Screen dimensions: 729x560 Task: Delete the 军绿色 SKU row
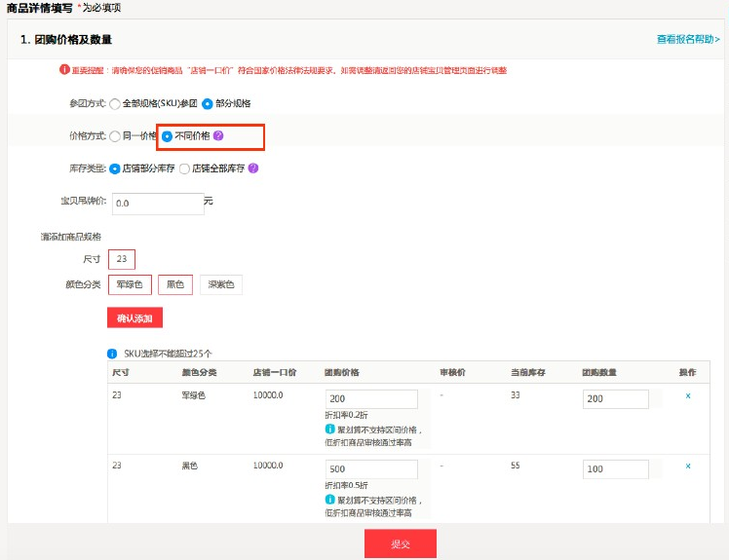[x=687, y=395]
